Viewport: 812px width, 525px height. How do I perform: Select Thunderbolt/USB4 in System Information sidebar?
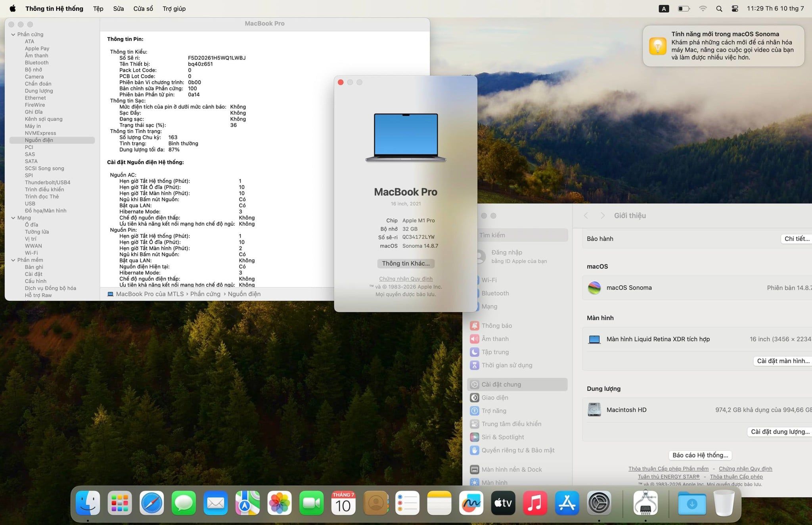tap(48, 183)
